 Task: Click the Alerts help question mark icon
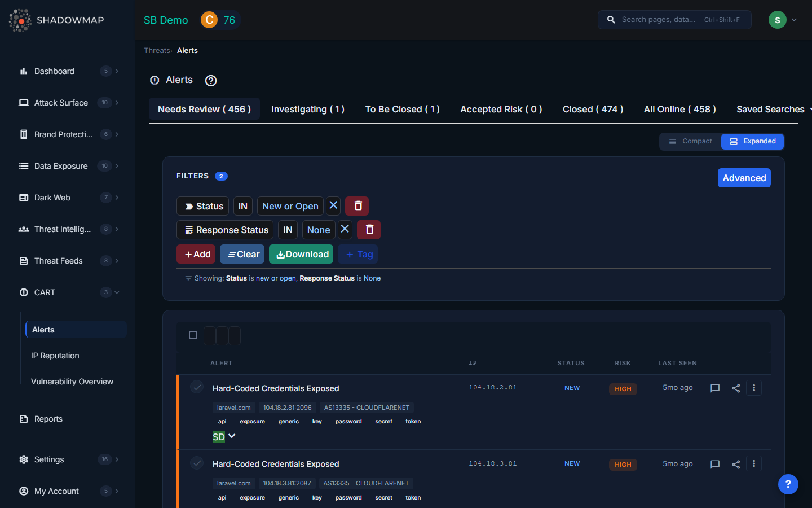(211, 81)
